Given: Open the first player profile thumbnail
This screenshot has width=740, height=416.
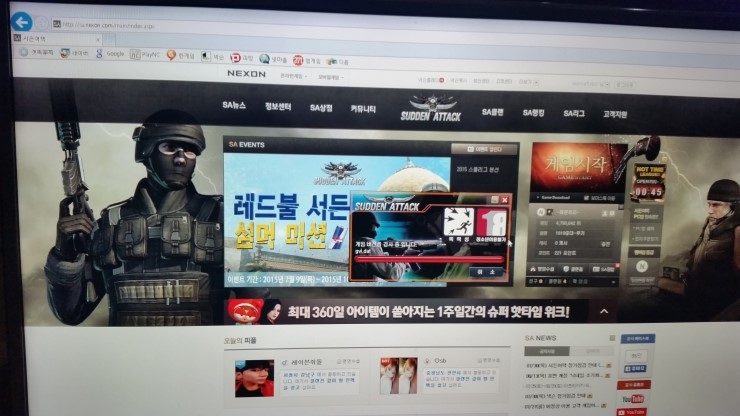Looking at the screenshot, I should tap(254, 378).
